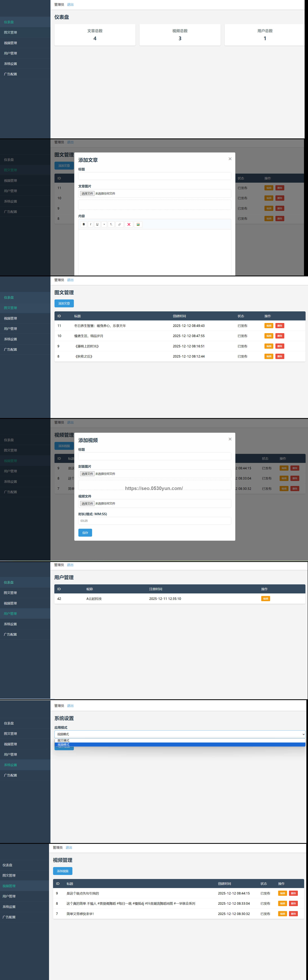Choose the 图文模式 option in dropdown list
This screenshot has width=308, height=980.
[180, 740]
